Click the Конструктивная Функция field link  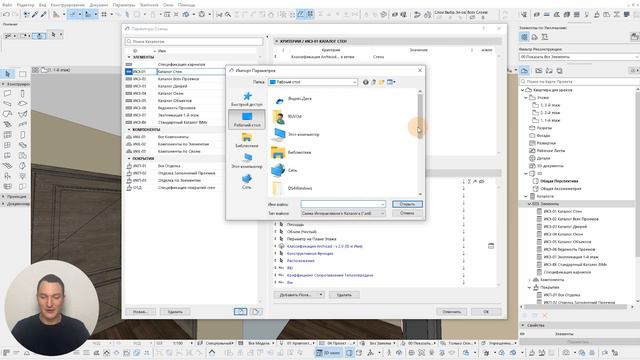310,253
